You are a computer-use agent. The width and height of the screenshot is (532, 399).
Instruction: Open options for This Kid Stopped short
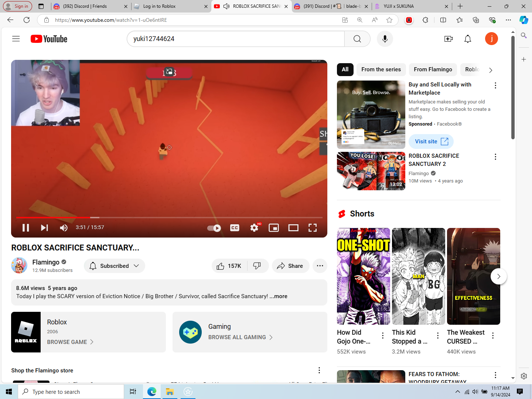(x=438, y=335)
